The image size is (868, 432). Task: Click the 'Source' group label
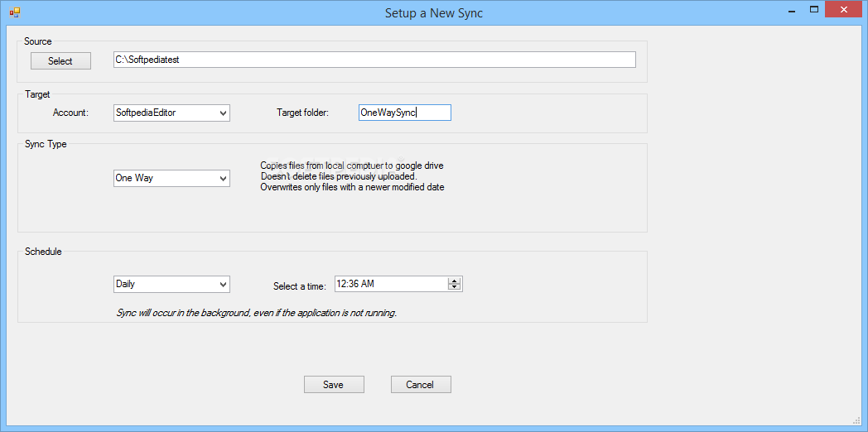click(x=38, y=41)
